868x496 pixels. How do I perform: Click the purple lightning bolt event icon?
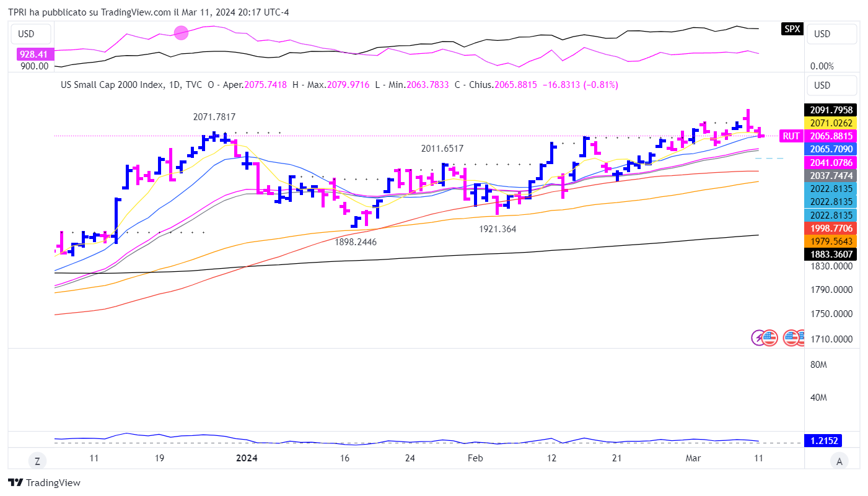758,337
